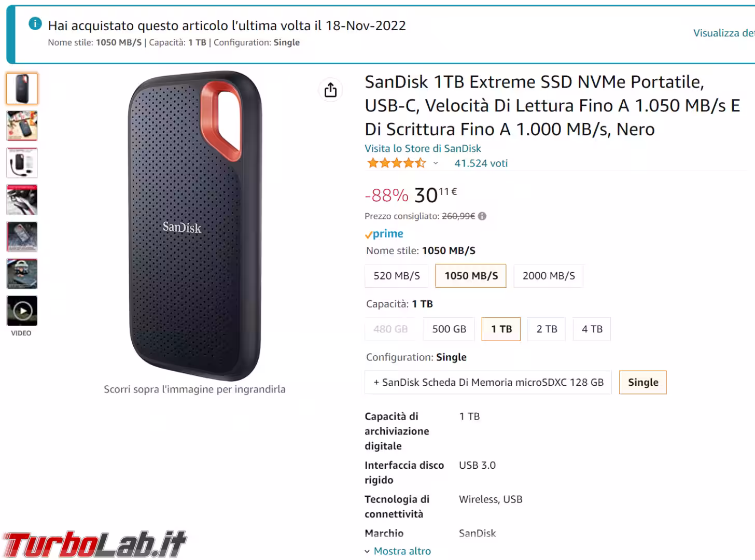Click the share icon beside product image
Viewport: 755px width, 560px height.
click(x=330, y=90)
